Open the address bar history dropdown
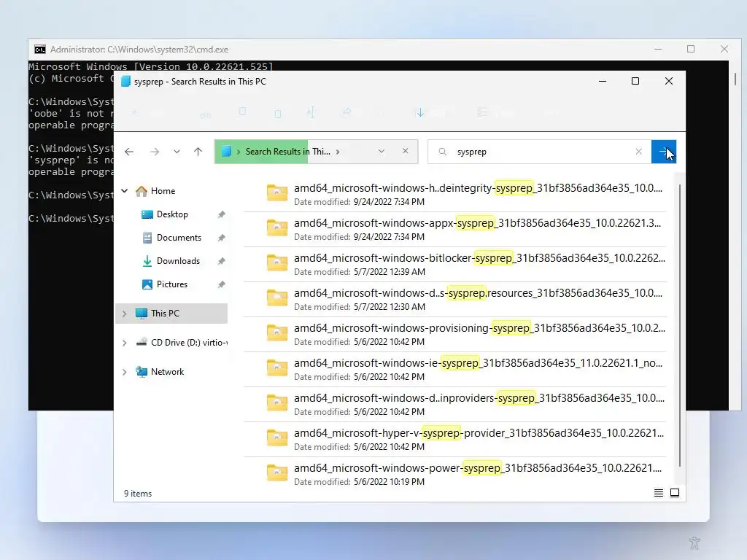Viewport: 747px width, 560px height. pyautogui.click(x=381, y=152)
